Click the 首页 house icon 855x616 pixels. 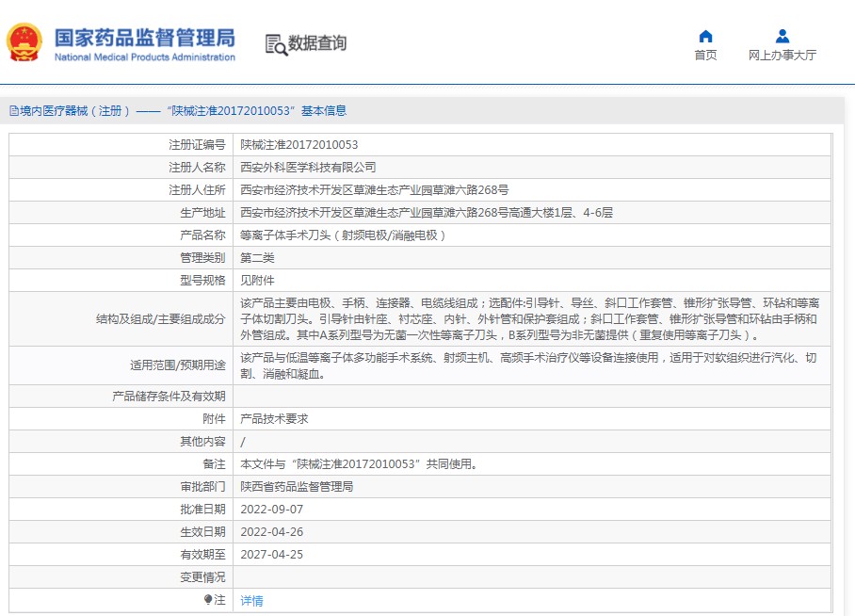pos(705,37)
